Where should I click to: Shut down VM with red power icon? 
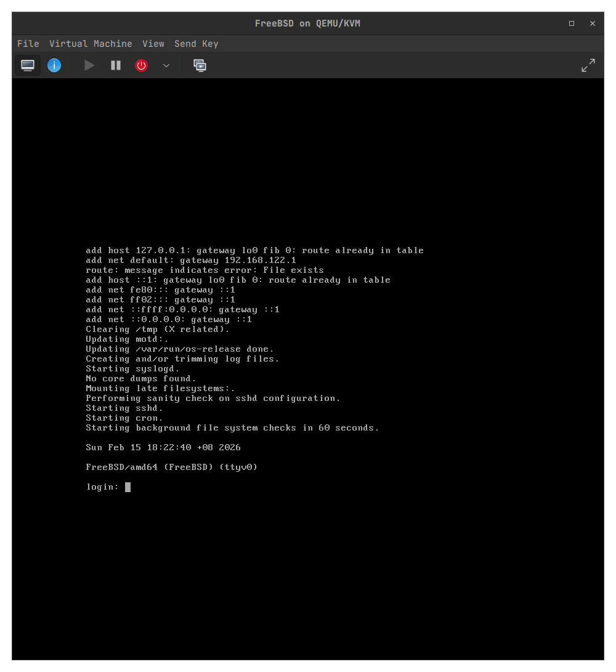coord(142,65)
